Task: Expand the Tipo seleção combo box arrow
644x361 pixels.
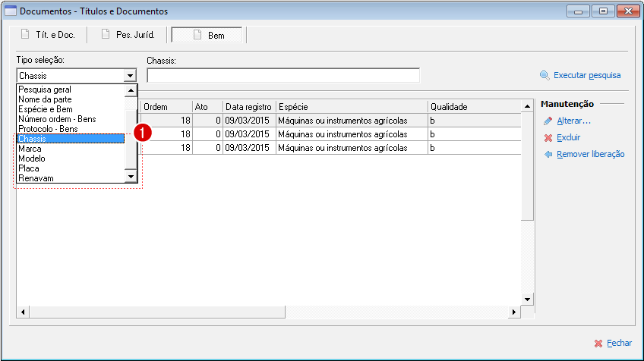Action: point(131,76)
